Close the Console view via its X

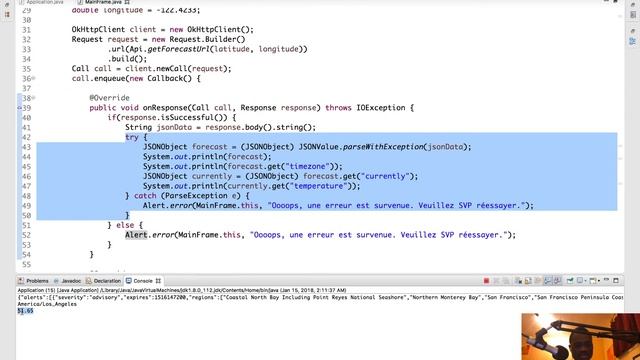tap(158, 281)
